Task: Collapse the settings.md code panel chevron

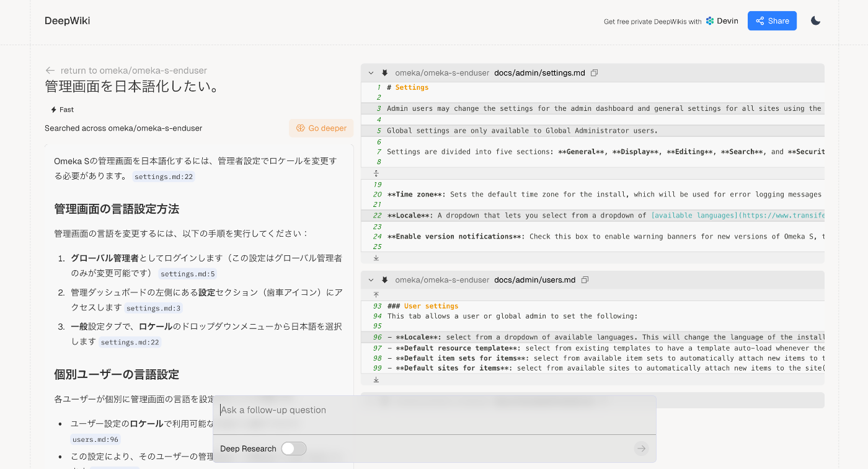Action: (x=371, y=73)
